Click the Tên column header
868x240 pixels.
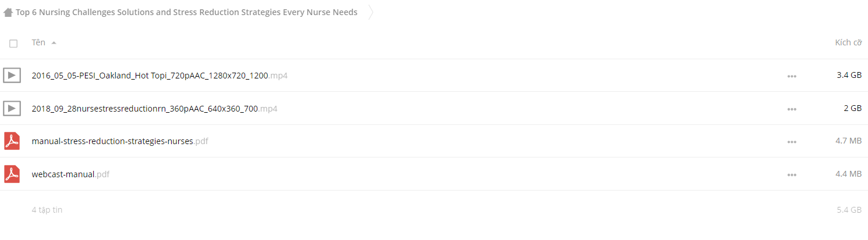click(38, 42)
